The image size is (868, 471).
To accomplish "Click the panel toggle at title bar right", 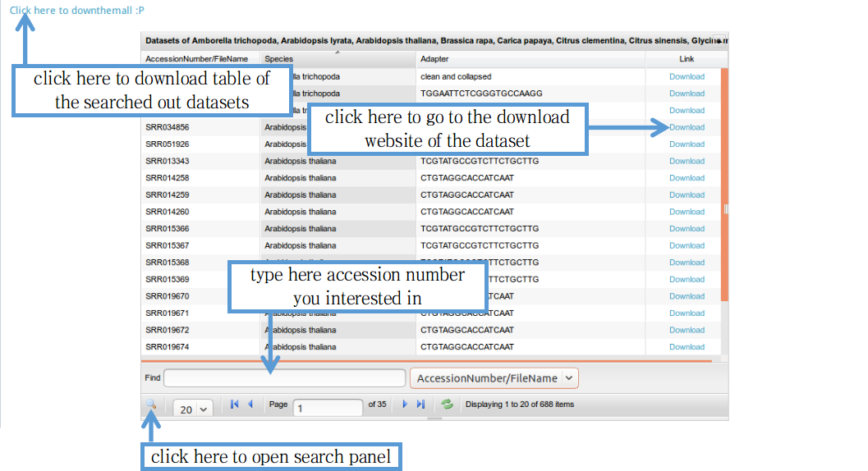I will point(720,40).
